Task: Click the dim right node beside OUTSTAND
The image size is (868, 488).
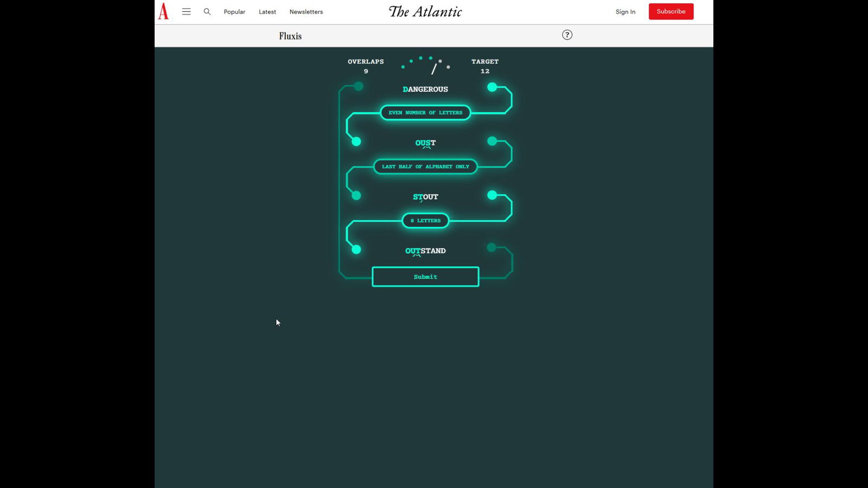Action: click(x=492, y=247)
